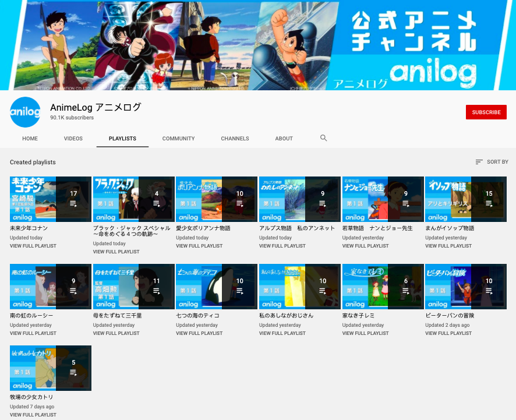Screen dimensions: 516x420
Task: Open the COMMUNITY tab
Action: [178, 139]
